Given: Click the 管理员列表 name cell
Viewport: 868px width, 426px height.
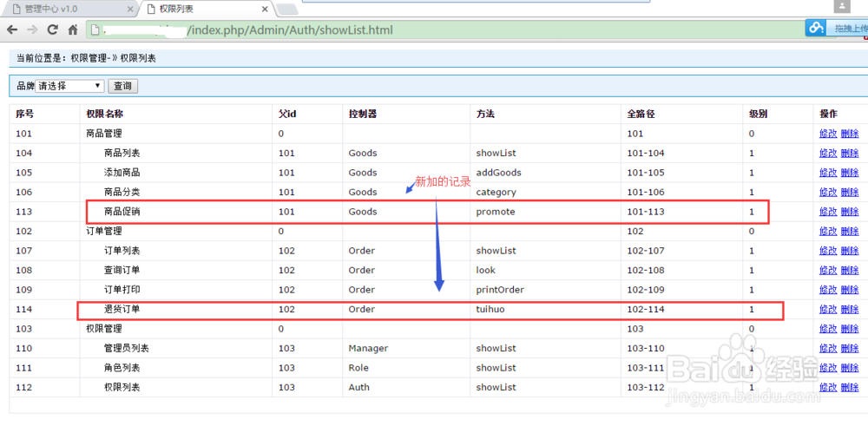Looking at the screenshot, I should pyautogui.click(x=126, y=348).
